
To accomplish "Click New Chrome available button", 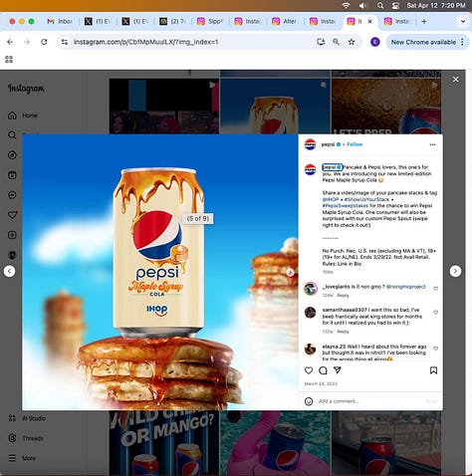I will [423, 42].
